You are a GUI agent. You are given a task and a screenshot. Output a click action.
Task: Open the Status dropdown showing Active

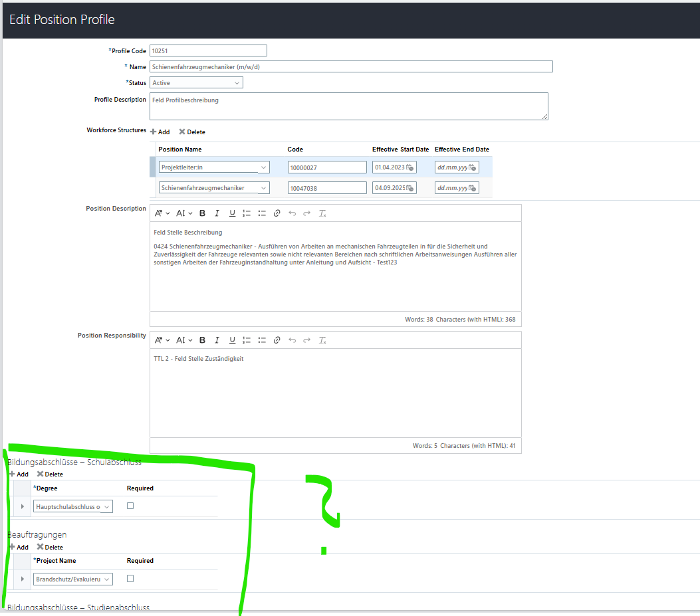click(x=196, y=82)
